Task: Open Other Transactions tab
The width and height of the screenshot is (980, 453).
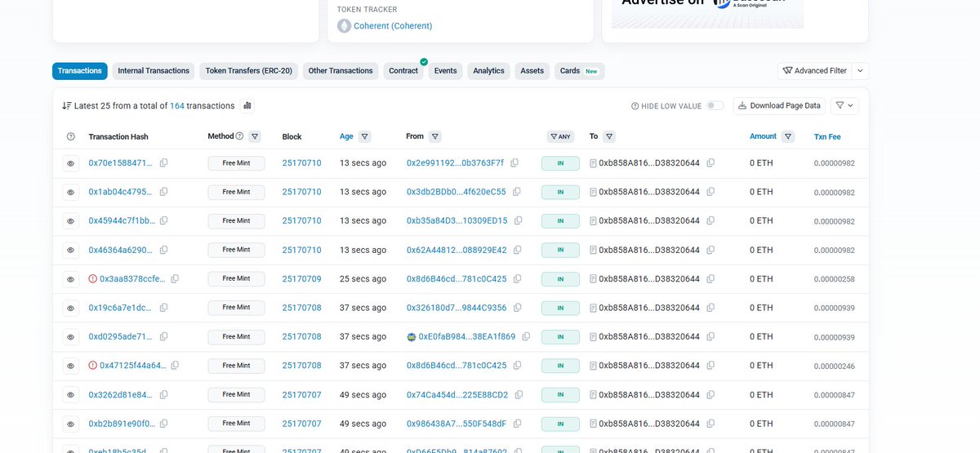Action: pos(341,71)
